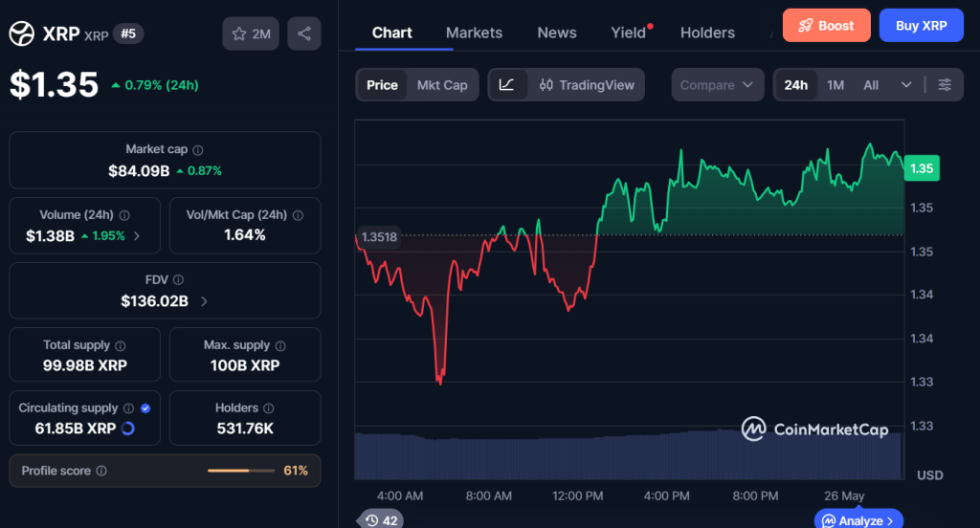Click the Profile score progress bar
Screen dimensions: 980x528
[x=241, y=471]
